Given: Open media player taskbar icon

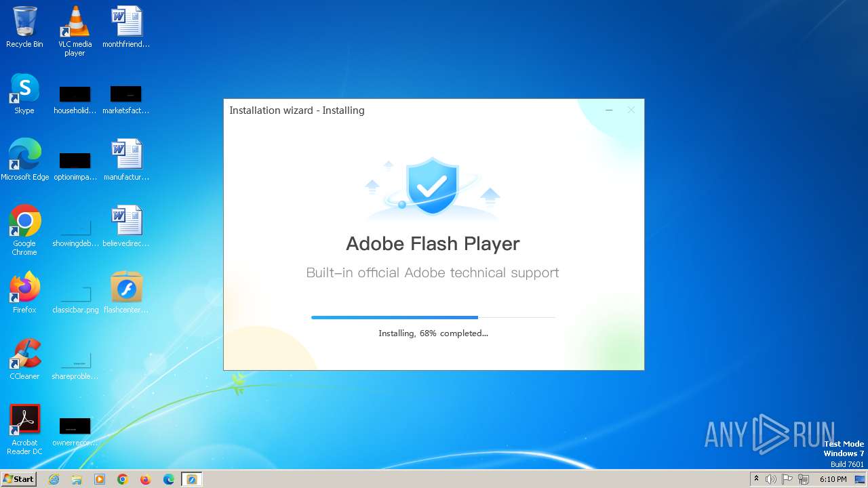Looking at the screenshot, I should pyautogui.click(x=100, y=479).
